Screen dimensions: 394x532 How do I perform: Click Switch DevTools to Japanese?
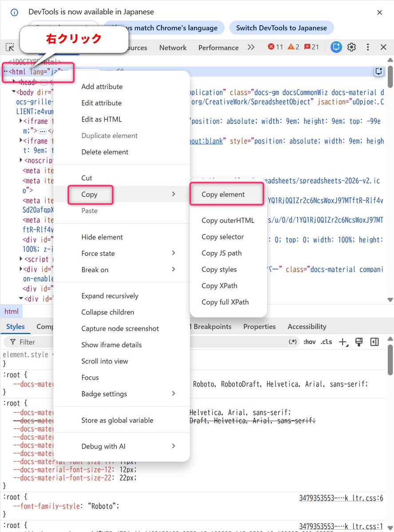[281, 28]
